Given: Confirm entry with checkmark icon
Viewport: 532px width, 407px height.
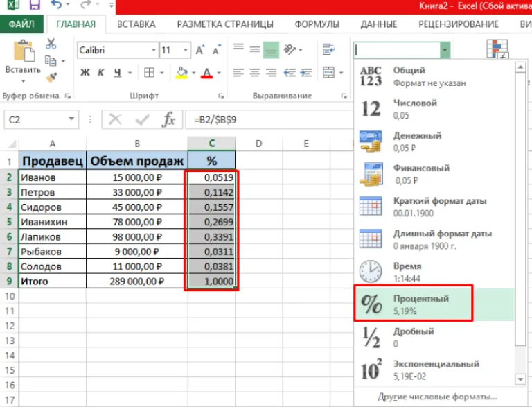Looking at the screenshot, I should coord(142,119).
